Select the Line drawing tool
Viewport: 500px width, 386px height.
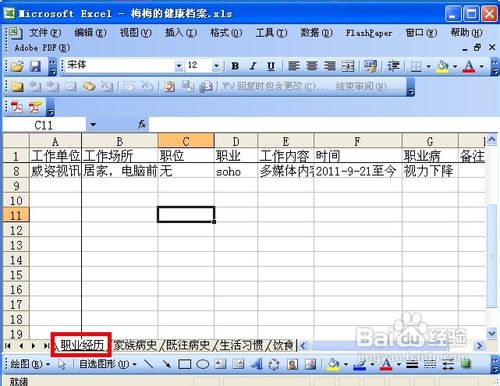tap(148, 364)
